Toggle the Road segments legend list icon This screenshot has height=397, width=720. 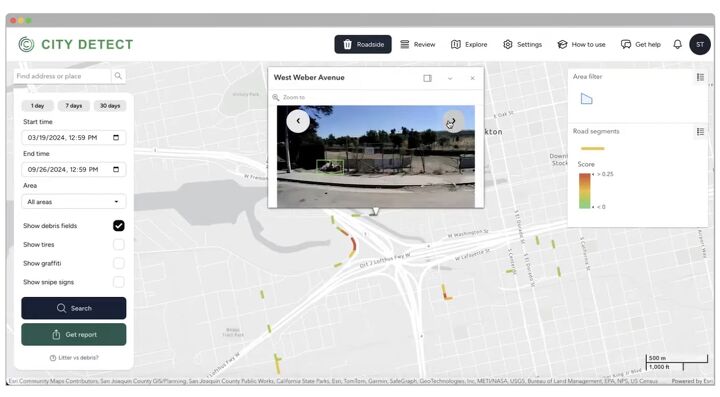click(700, 132)
